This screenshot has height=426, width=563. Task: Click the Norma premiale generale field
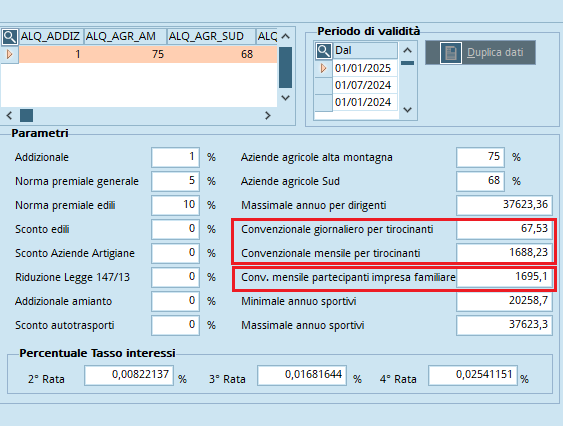coord(175,181)
